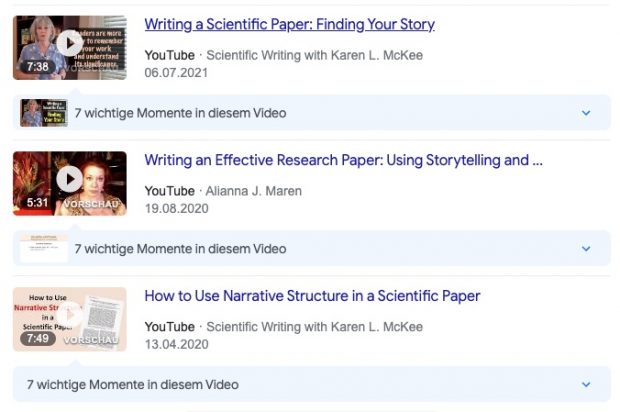This screenshot has width=620, height=412.
Task: Click the Alianna J. Maren channel name
Action: (251, 191)
